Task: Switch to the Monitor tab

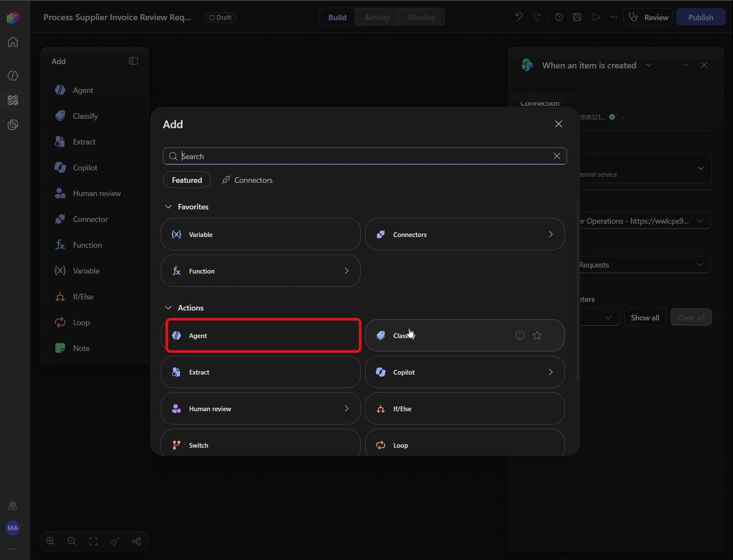Action: [x=422, y=17]
